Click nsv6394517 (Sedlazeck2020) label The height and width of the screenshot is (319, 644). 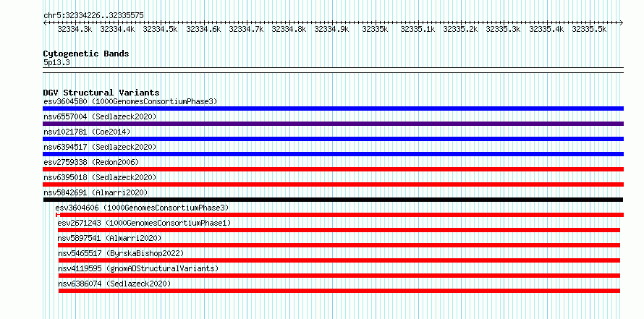[100, 147]
